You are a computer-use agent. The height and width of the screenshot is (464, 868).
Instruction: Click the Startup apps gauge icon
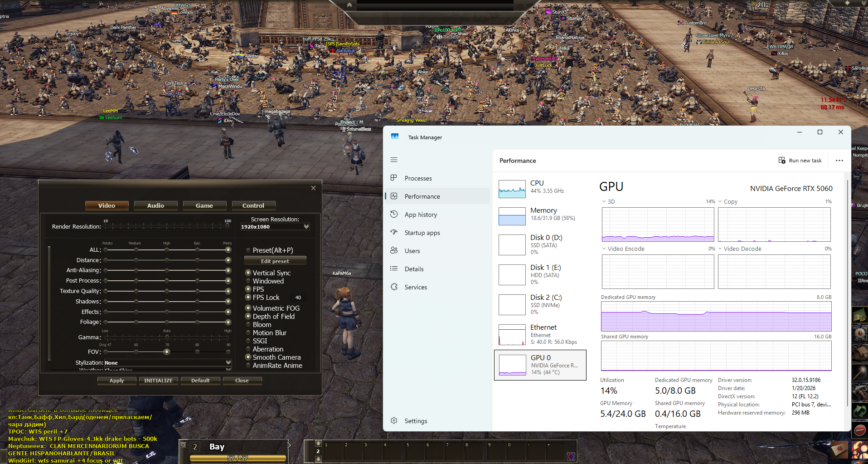point(394,232)
